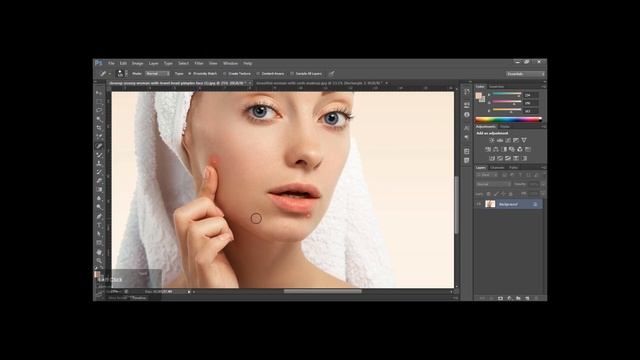
Task: Choose the Content-Aware type option
Action: (270, 74)
